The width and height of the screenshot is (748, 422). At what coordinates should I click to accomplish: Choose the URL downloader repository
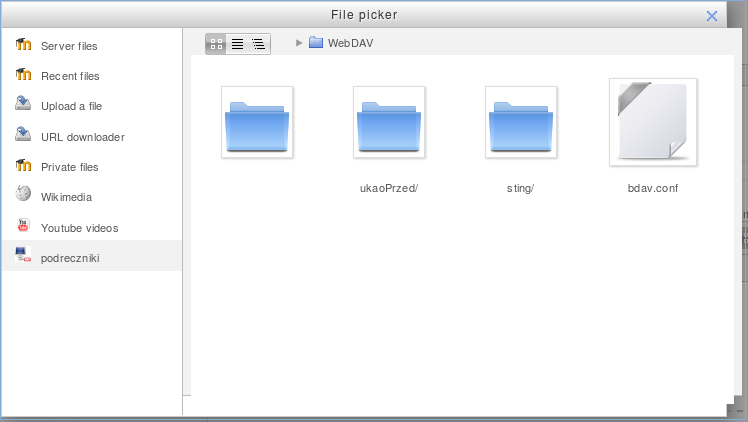coord(92,137)
